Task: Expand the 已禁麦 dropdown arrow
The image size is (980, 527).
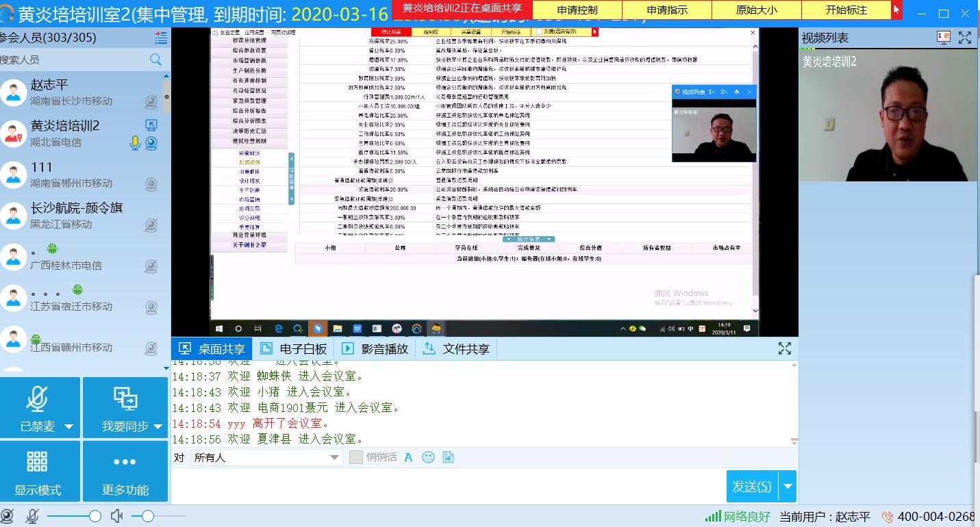Action: 68,426
